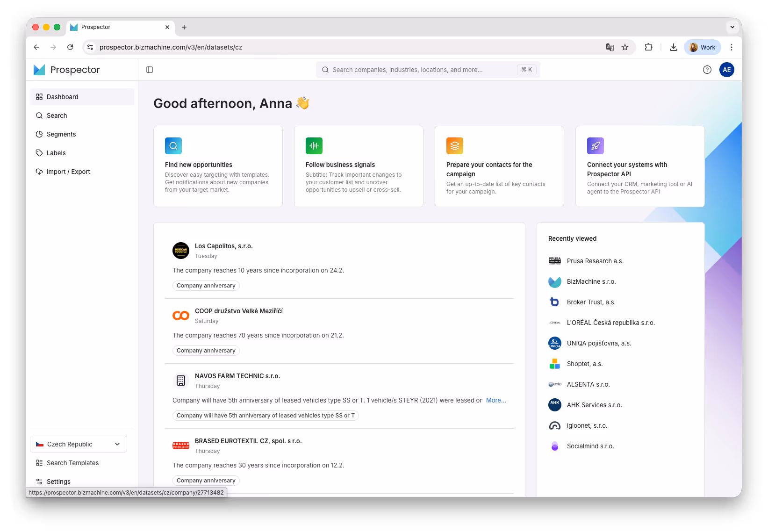
Task: Click Company anniversary tag under BRASED EUROTEXTIL
Action: click(206, 481)
